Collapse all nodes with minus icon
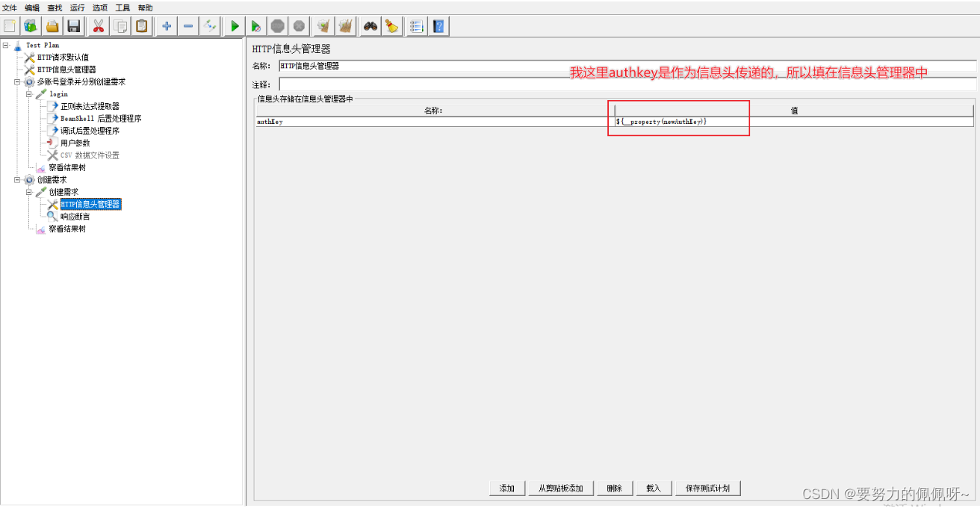The width and height of the screenshot is (980, 508). pyautogui.click(x=188, y=26)
